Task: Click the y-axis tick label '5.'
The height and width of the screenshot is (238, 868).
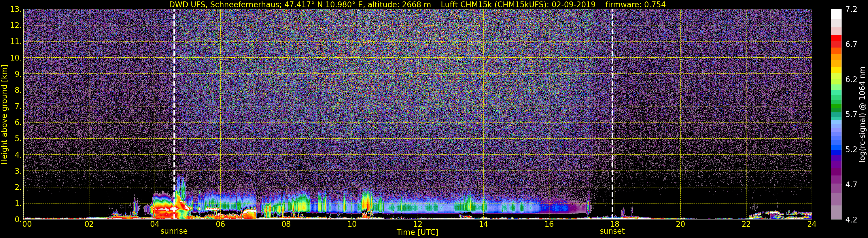Action: 18,139
